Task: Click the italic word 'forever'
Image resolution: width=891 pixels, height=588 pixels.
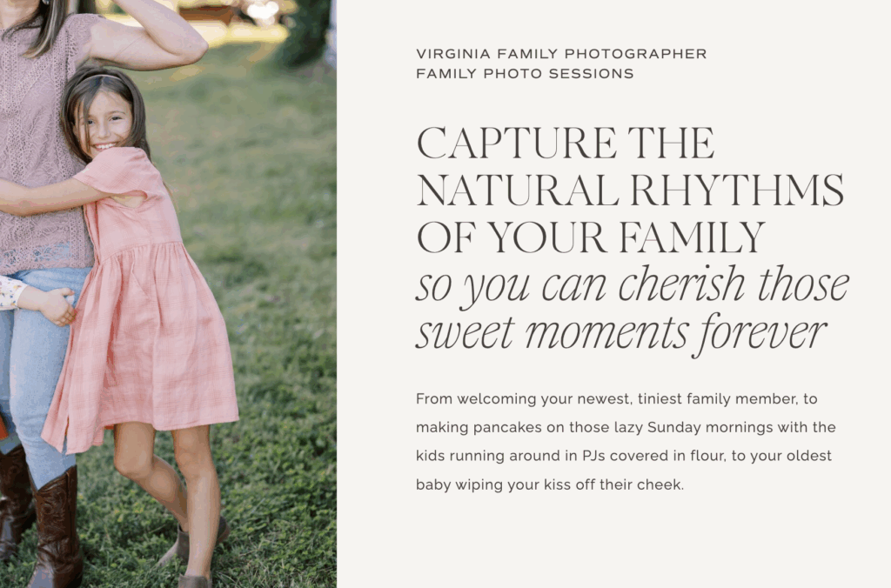Action: (760, 334)
